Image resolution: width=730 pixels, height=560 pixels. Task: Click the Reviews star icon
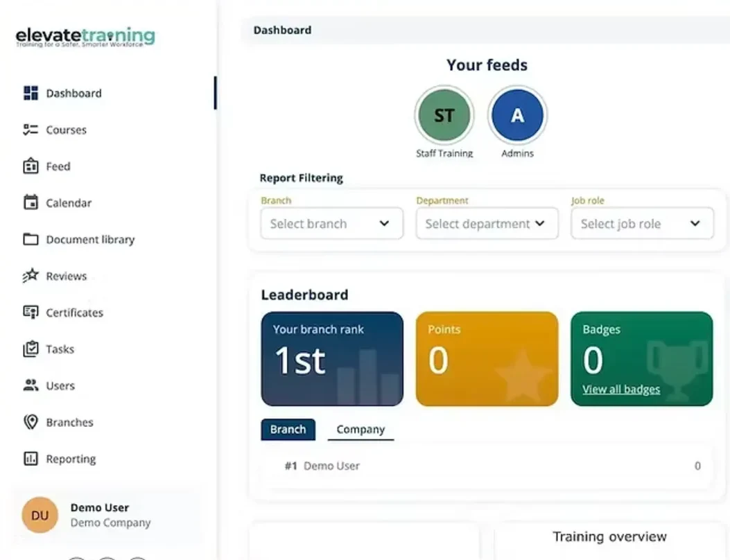(31, 276)
